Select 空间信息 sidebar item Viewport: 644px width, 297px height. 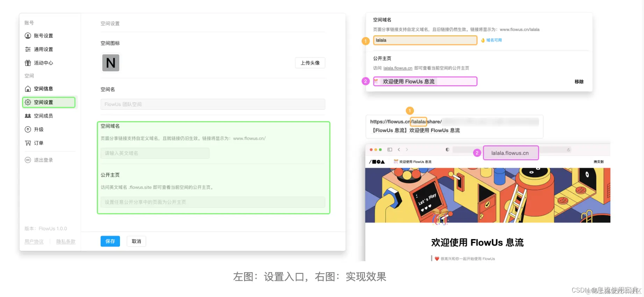[43, 89]
